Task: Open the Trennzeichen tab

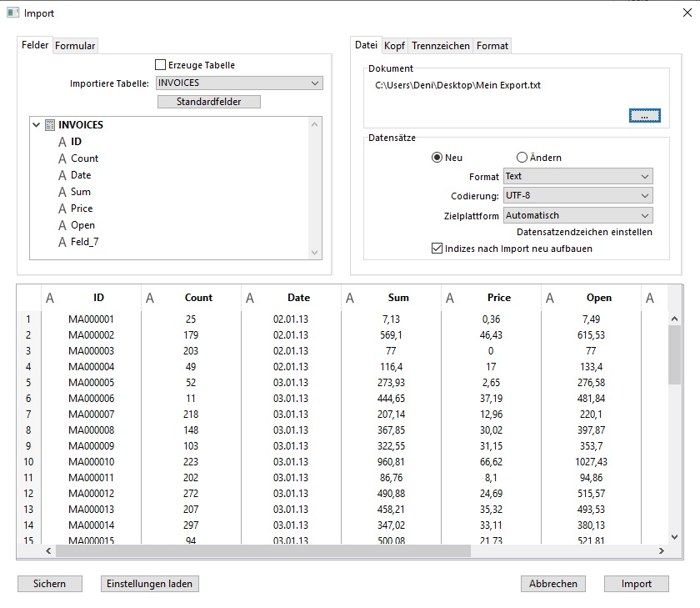Action: [441, 46]
